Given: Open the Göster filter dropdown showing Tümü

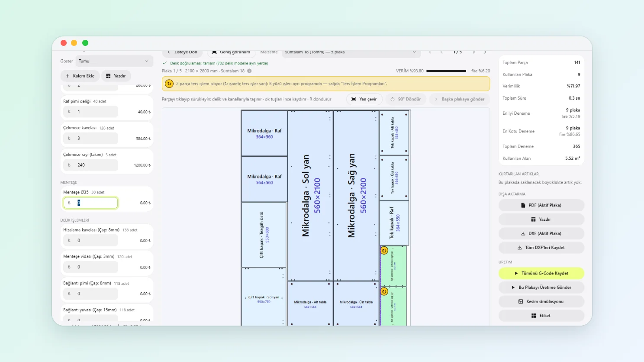Looking at the screenshot, I should point(114,61).
